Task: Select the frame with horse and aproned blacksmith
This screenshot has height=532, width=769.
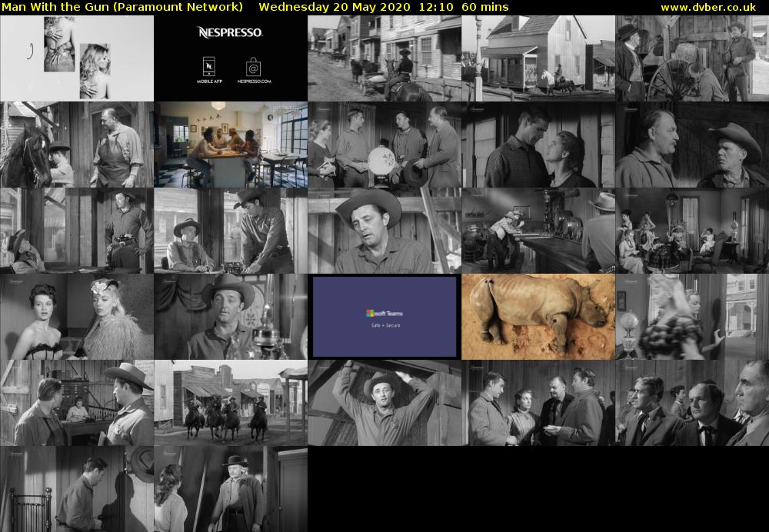Action: pos(77,145)
